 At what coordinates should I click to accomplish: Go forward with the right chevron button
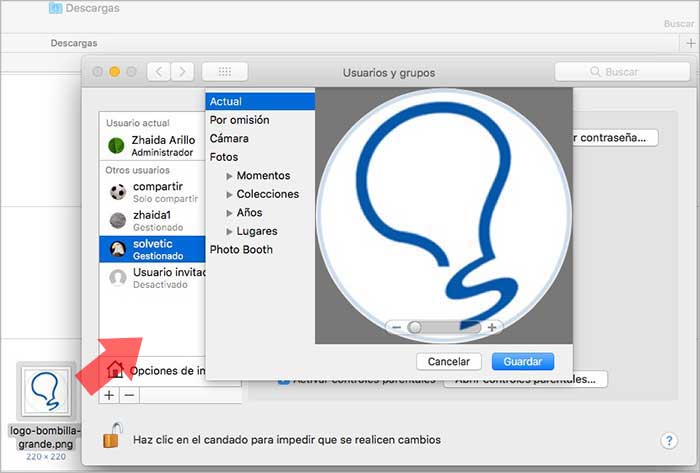pyautogui.click(x=182, y=72)
